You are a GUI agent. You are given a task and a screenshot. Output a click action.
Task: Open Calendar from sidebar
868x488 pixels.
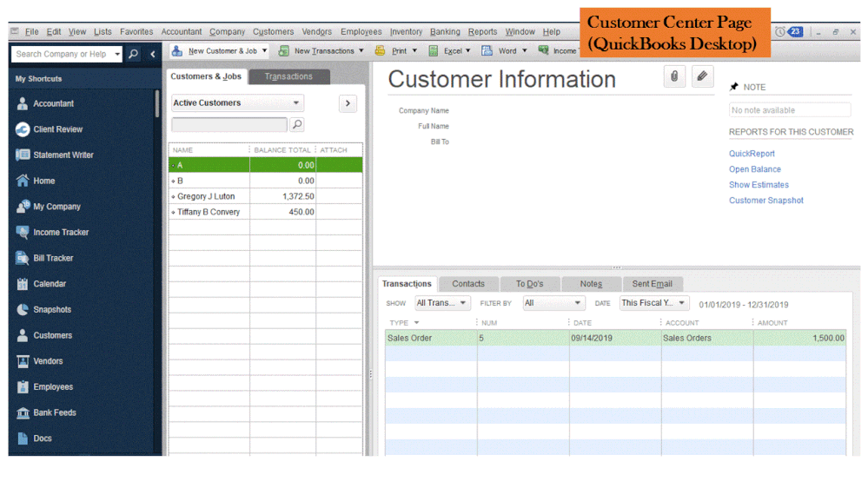[x=42, y=284]
